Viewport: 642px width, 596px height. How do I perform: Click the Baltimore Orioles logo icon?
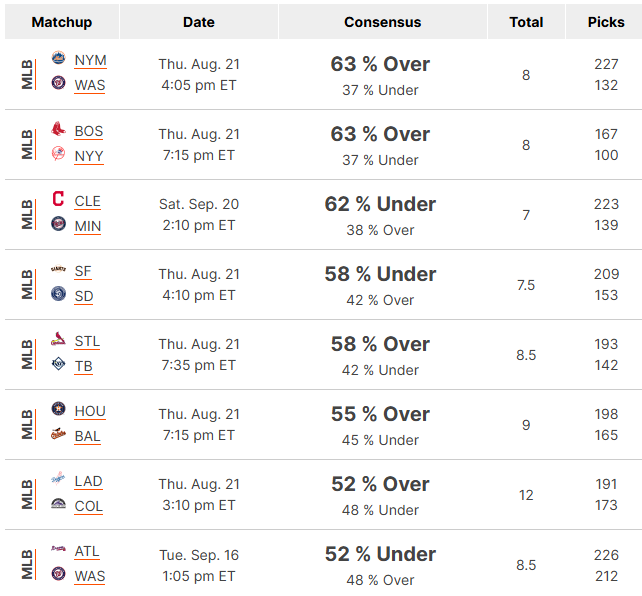(58, 433)
